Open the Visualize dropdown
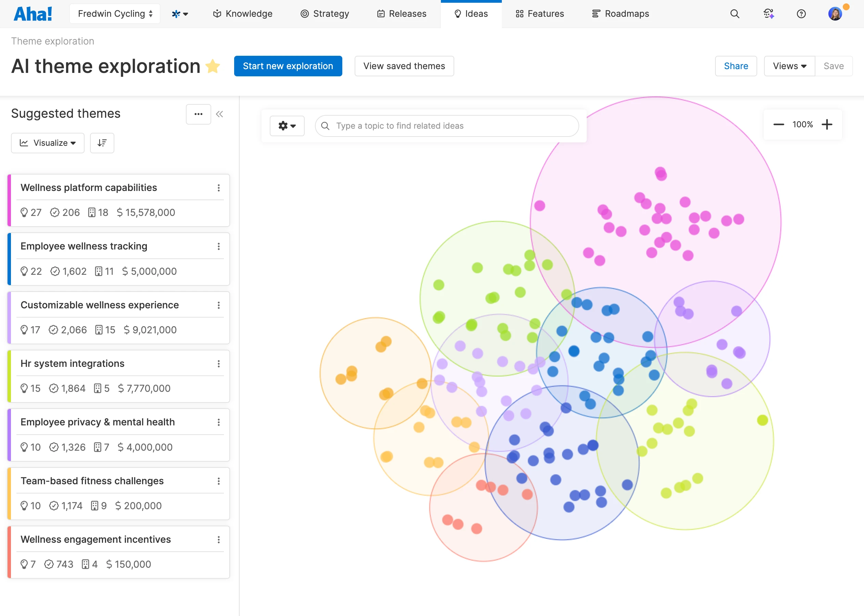Image resolution: width=864 pixels, height=616 pixels. (x=48, y=143)
